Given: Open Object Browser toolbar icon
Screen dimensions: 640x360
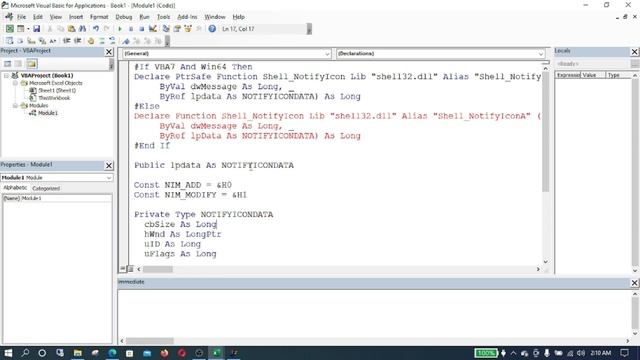Looking at the screenshot, I should pos(188,29).
